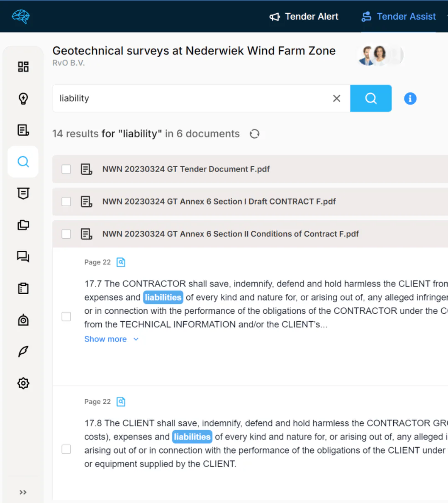Open the blue info icon beside search
Viewport: 448px width, 503px height.
pyautogui.click(x=410, y=98)
